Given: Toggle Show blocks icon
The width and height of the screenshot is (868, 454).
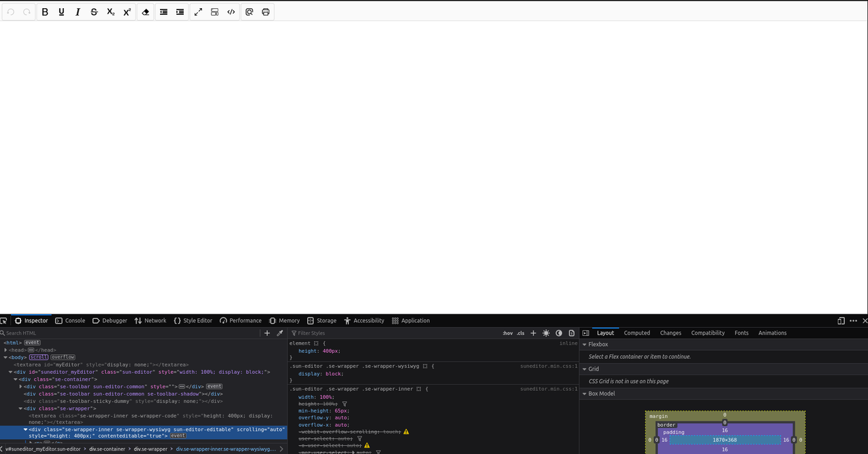Looking at the screenshot, I should 214,12.
